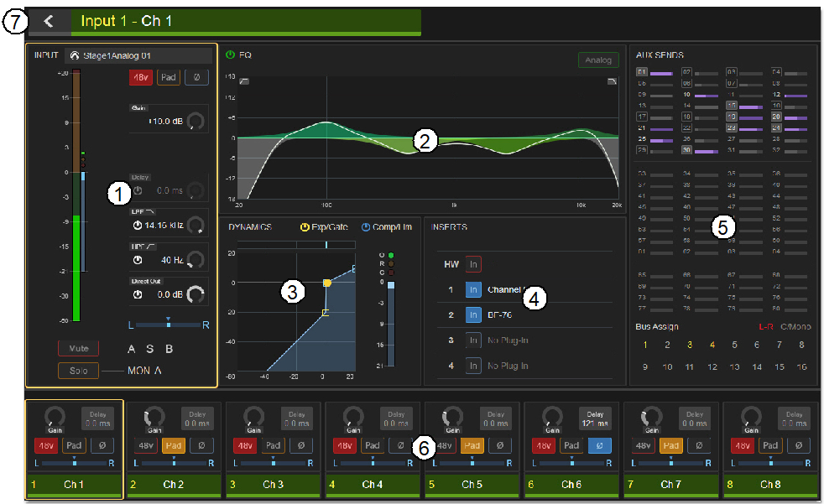Select the Ch 8 channel tab
The image size is (824, 504).
[769, 485]
